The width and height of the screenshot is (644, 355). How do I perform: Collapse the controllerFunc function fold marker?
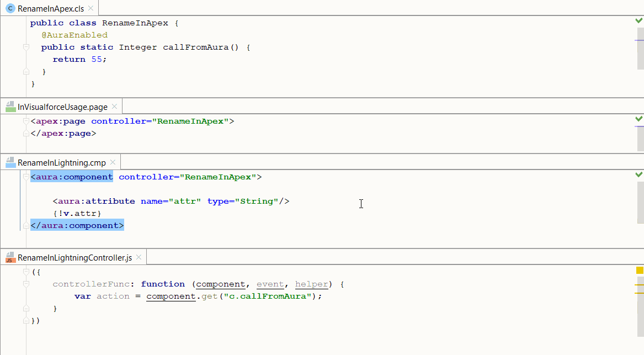point(26,284)
